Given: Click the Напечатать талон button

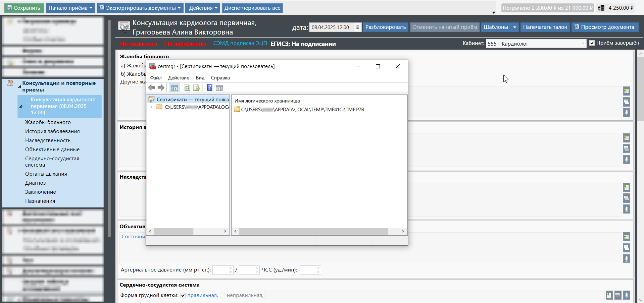Looking at the screenshot, I should (545, 27).
